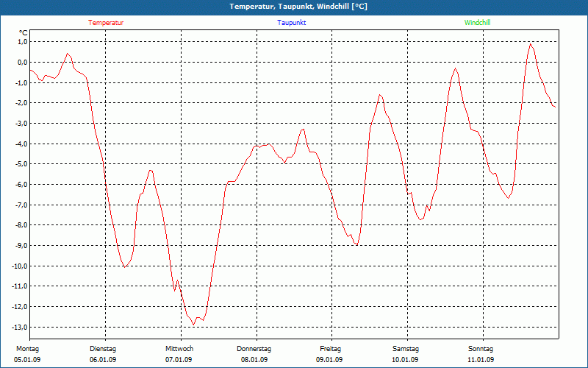Image resolution: width=588 pixels, height=368 pixels.
Task: Select the -2,0 y-axis label
Action: [21, 103]
